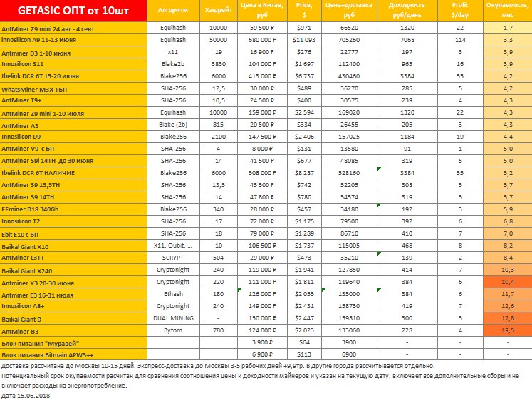The image size is (532, 400).
Task: Select the 'Antminer E3 16-31 июля' cell
Action: coord(73,294)
